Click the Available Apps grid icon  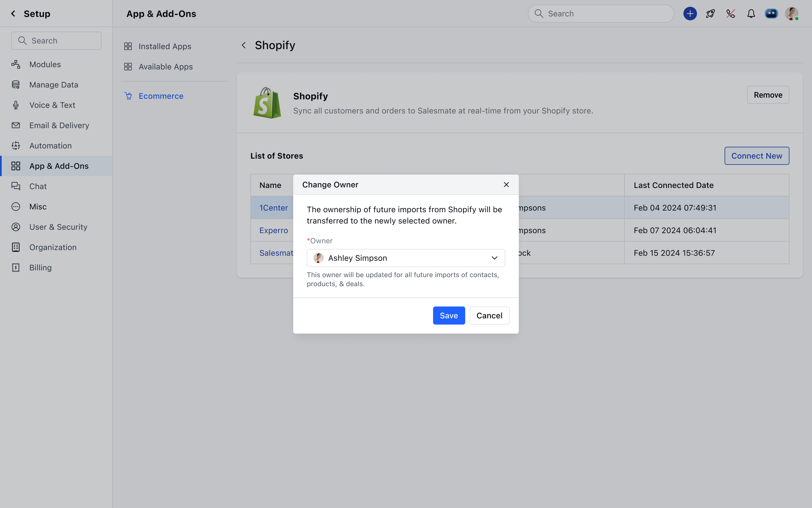coord(128,67)
